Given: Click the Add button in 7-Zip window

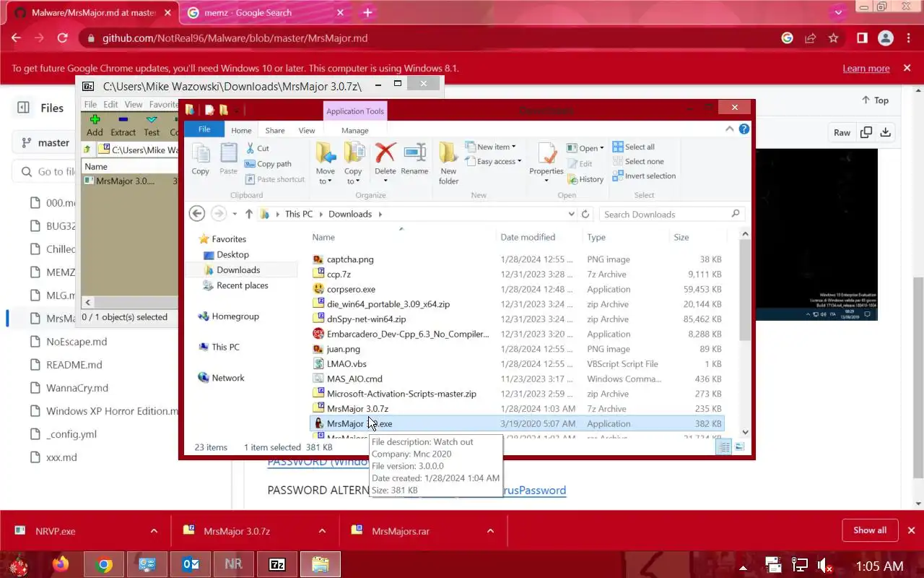Looking at the screenshot, I should point(95,126).
